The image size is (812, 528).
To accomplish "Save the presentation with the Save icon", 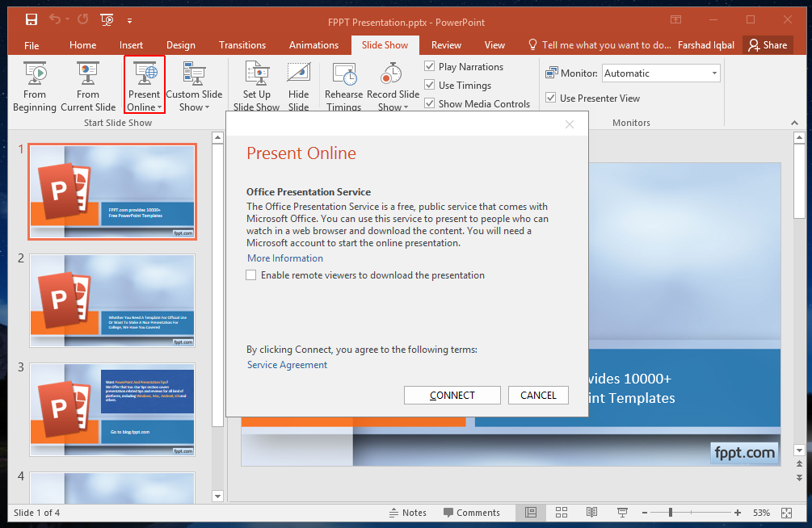I will pyautogui.click(x=31, y=19).
